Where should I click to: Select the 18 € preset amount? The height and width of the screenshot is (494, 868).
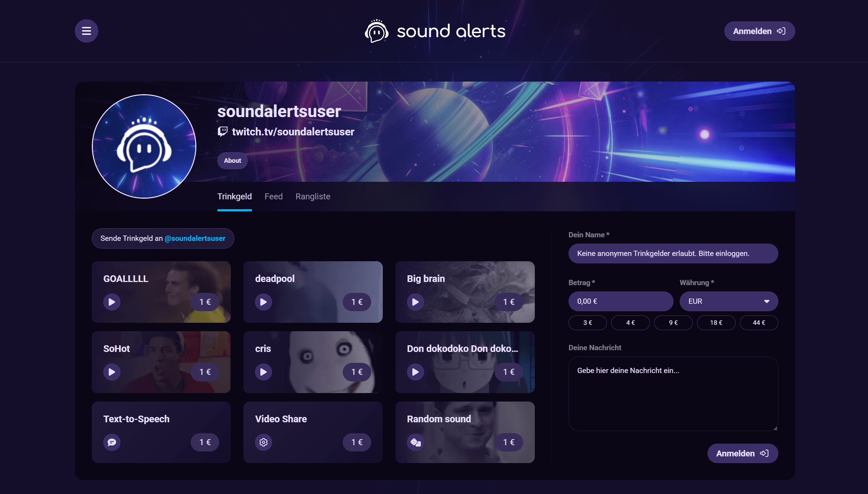(716, 323)
